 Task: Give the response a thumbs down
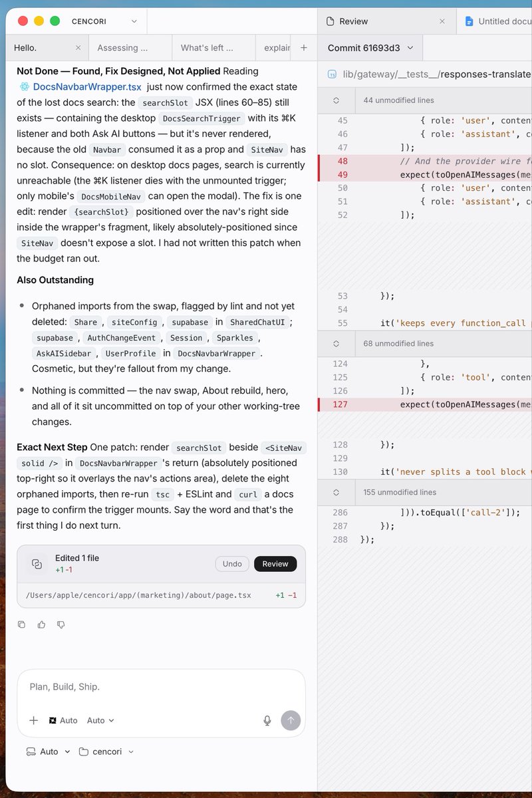click(61, 624)
